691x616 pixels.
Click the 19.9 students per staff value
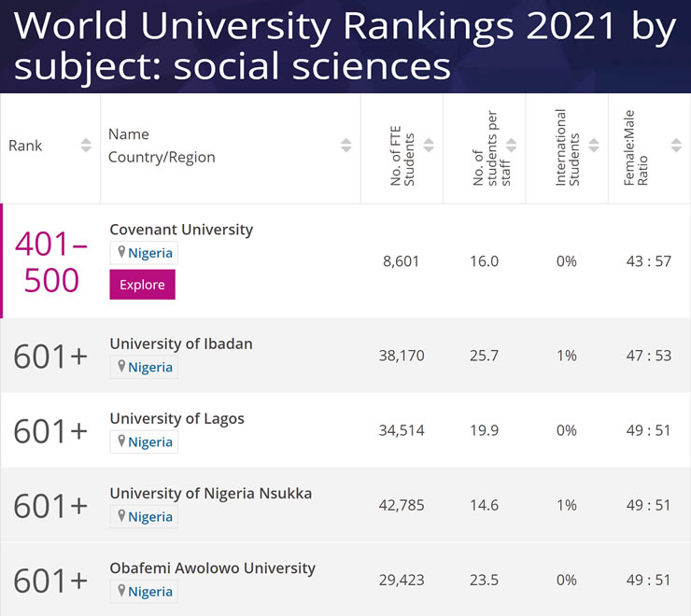click(x=484, y=430)
